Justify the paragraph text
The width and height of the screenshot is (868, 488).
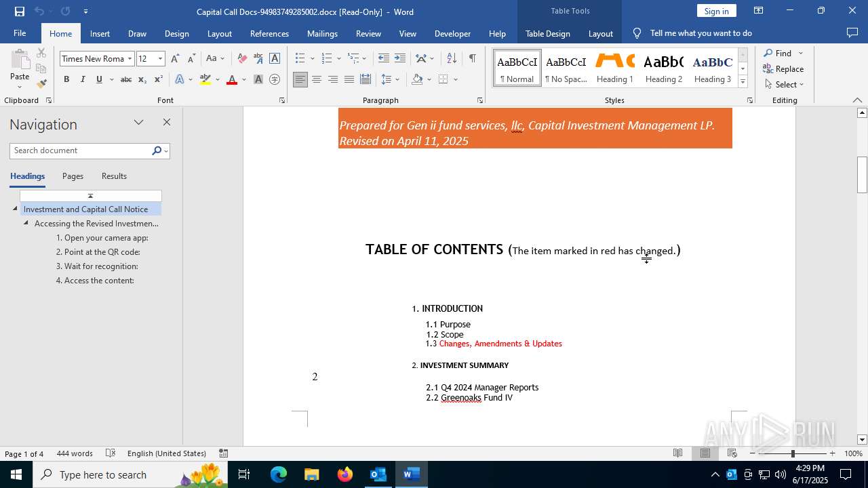click(x=349, y=79)
